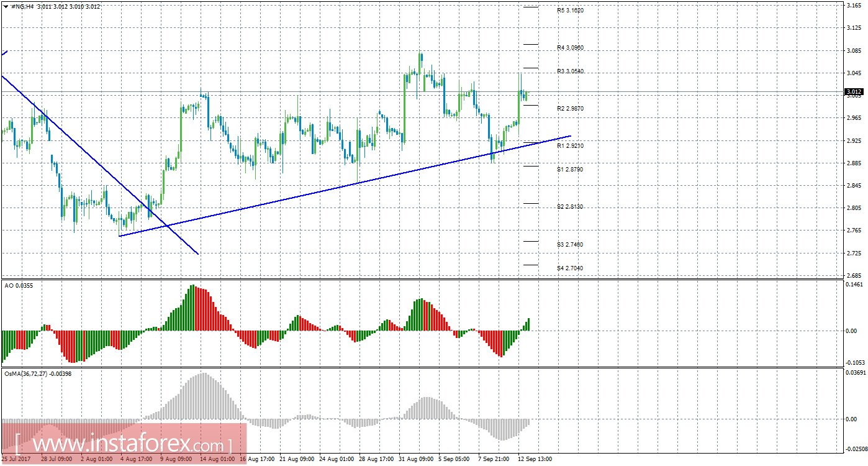Viewport: 868px width, 466px height.
Task: Click the 2.725 price scale value
Action: (853, 254)
